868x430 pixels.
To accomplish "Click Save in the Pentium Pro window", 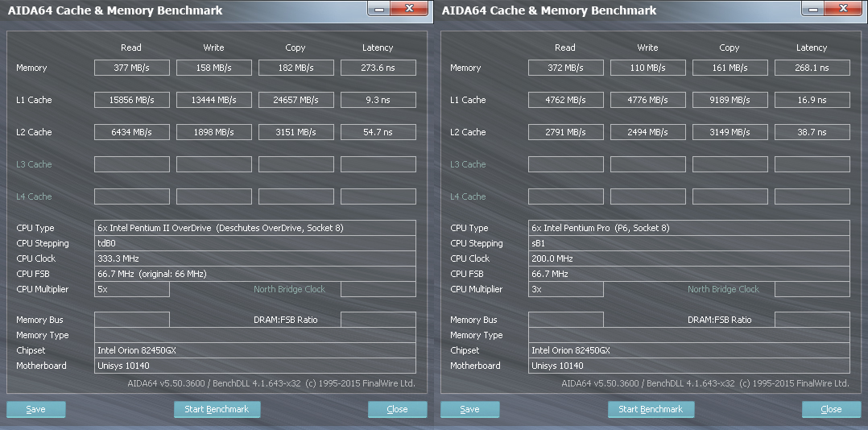I will pyautogui.click(x=470, y=409).
